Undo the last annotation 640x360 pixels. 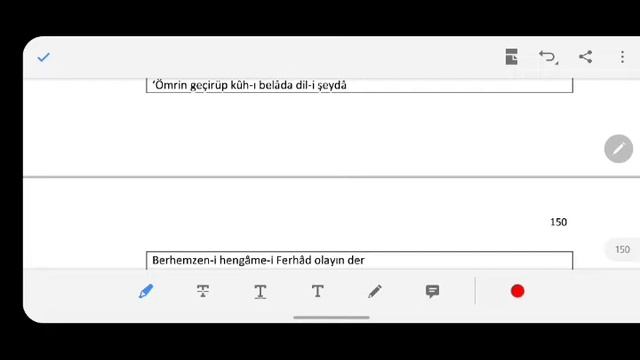pos(548,57)
